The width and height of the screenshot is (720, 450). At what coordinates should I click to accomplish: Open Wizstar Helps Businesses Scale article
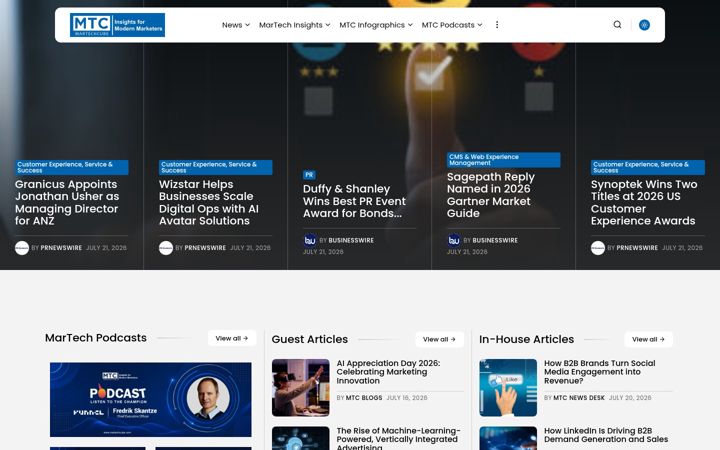[x=208, y=202]
